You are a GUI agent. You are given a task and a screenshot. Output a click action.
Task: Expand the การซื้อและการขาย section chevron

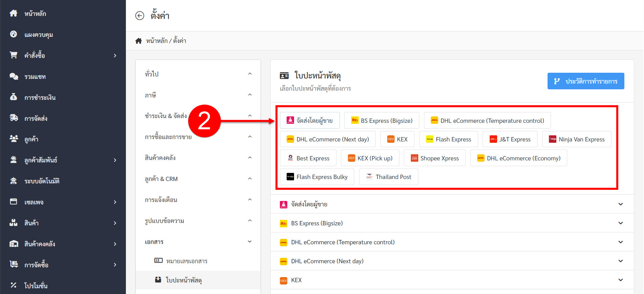pos(250,137)
